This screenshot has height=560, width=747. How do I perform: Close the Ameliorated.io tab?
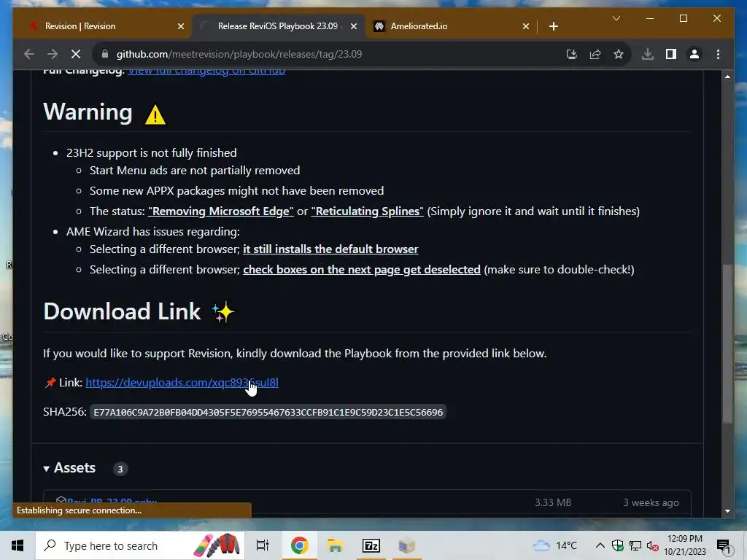point(526,26)
